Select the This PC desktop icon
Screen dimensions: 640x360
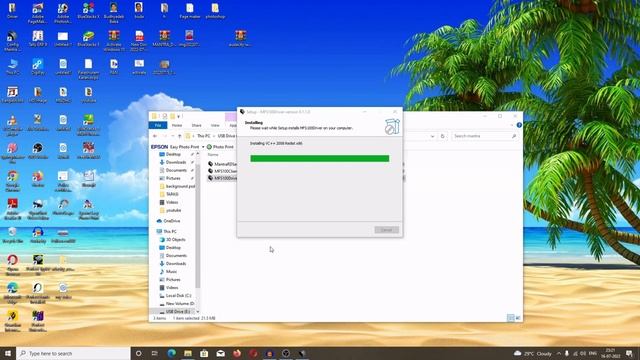(x=12, y=67)
